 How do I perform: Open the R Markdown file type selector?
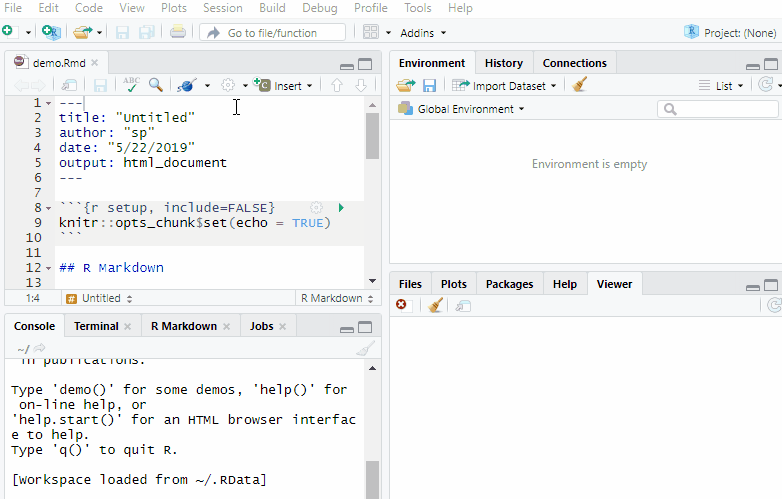tap(337, 298)
